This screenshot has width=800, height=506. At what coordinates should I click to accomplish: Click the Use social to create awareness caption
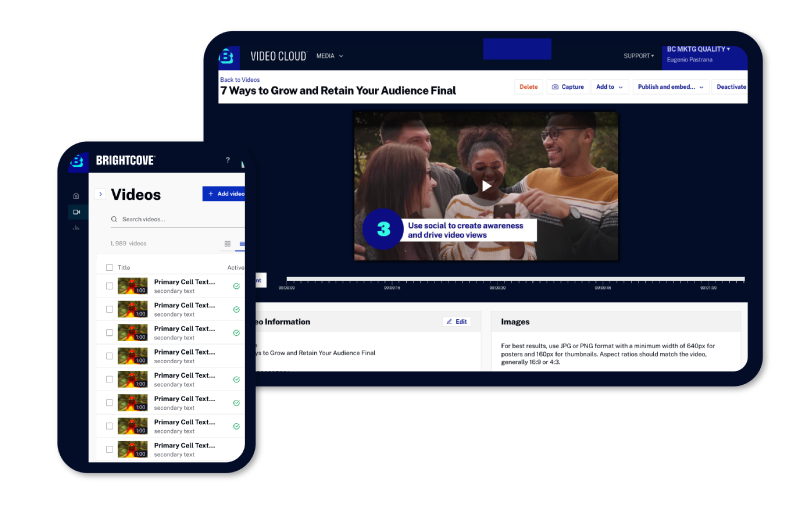[x=465, y=230]
